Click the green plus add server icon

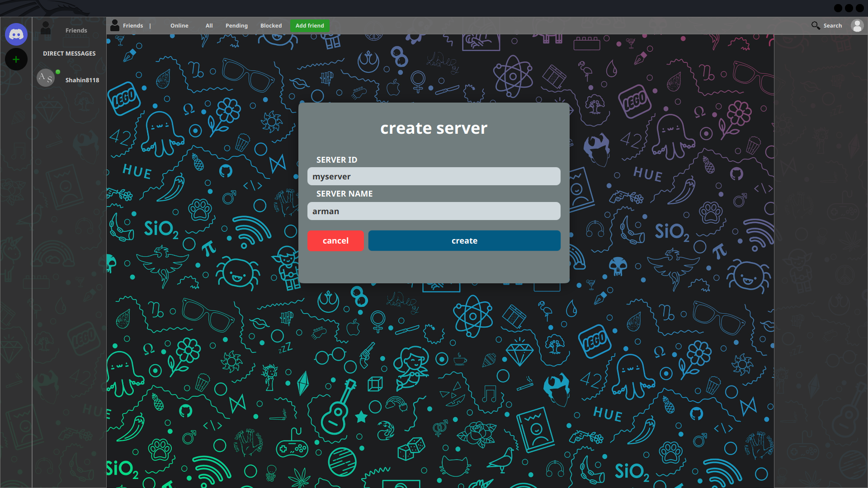(16, 59)
